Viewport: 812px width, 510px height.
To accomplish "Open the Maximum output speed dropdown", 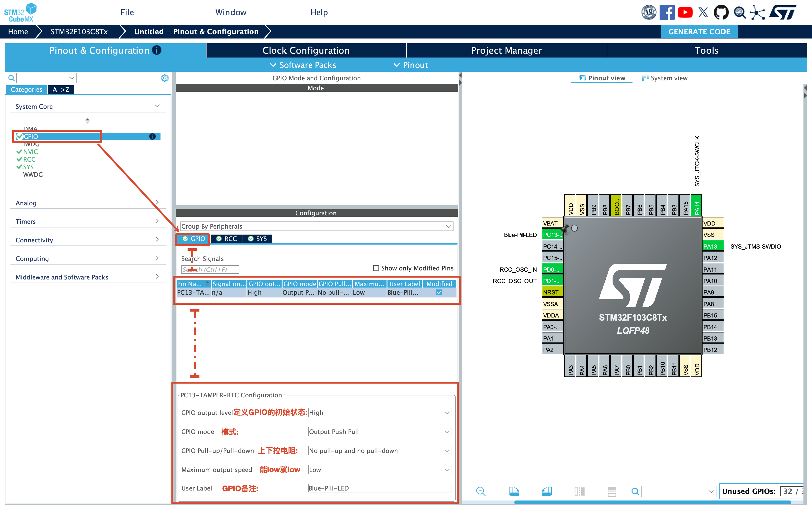I will 380,470.
